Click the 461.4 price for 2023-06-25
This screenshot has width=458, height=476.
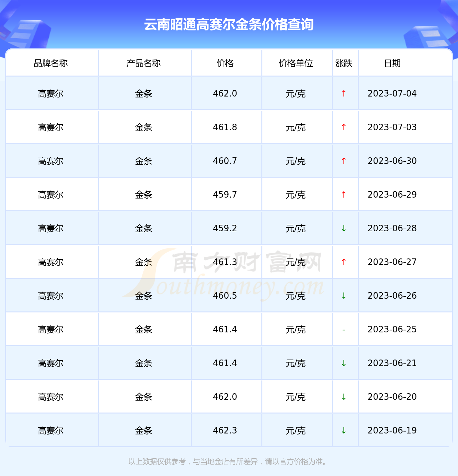click(225, 329)
